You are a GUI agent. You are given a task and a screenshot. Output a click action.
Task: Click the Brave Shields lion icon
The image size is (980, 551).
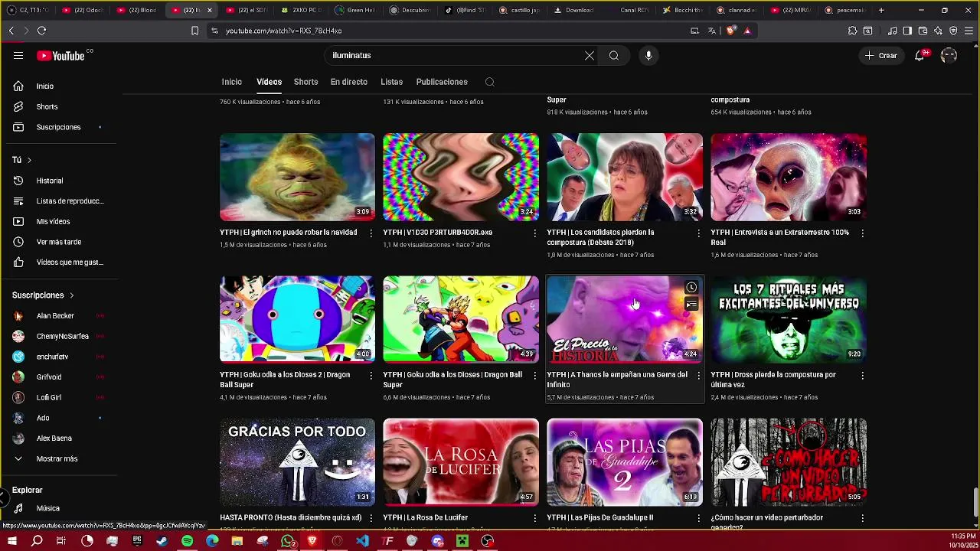point(730,31)
